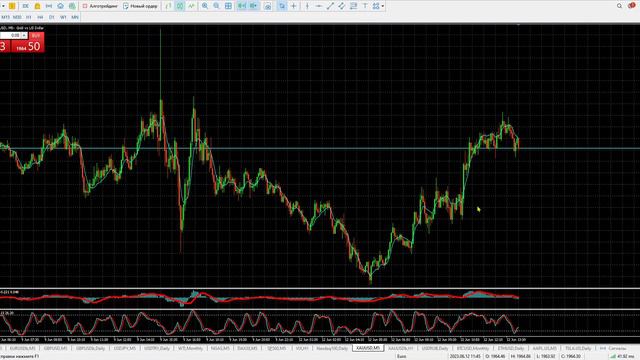Select MN timeframe
640x360 pixels.
pyautogui.click(x=75, y=17)
